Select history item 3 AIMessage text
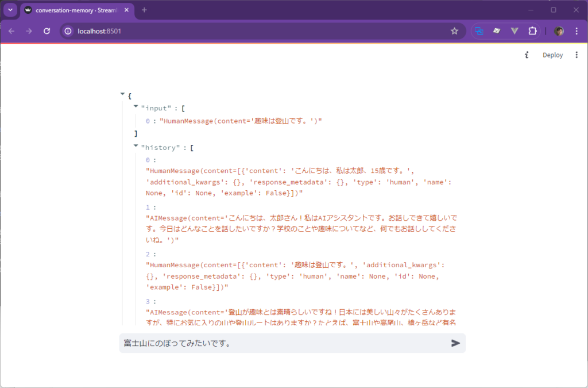 [301, 317]
